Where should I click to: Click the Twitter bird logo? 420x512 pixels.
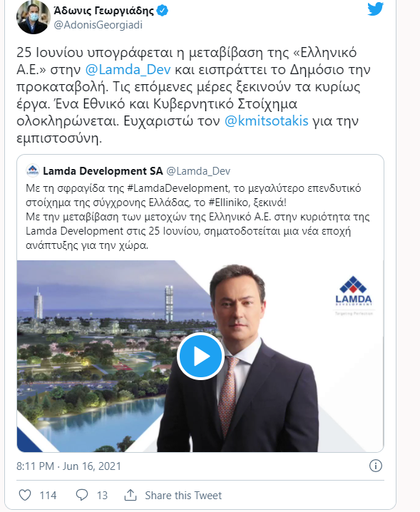(375, 9)
